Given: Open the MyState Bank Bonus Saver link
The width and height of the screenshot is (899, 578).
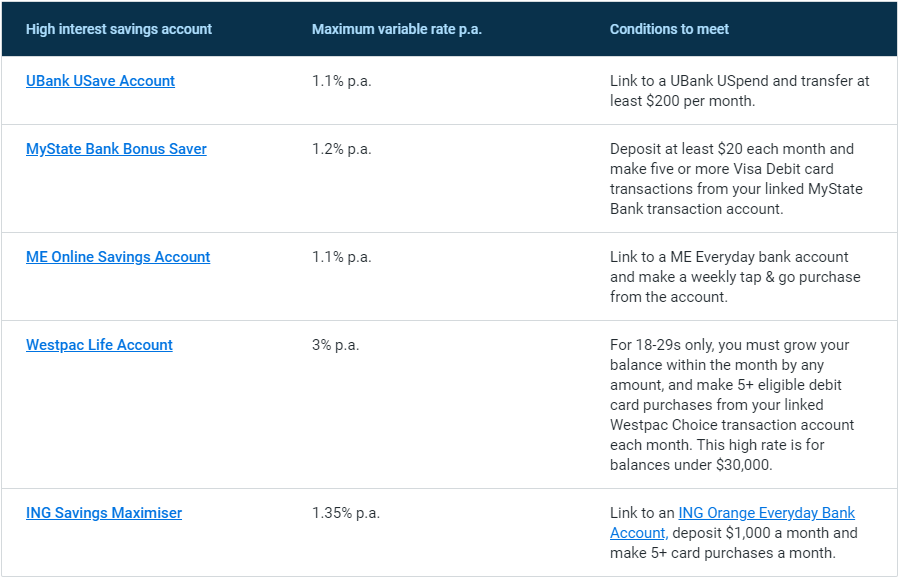Looking at the screenshot, I should point(116,149).
